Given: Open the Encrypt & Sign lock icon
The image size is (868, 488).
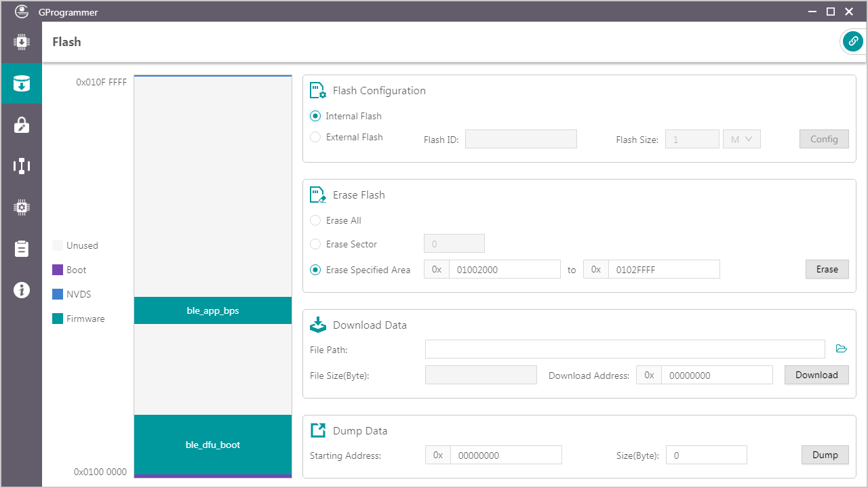Looking at the screenshot, I should [21, 125].
